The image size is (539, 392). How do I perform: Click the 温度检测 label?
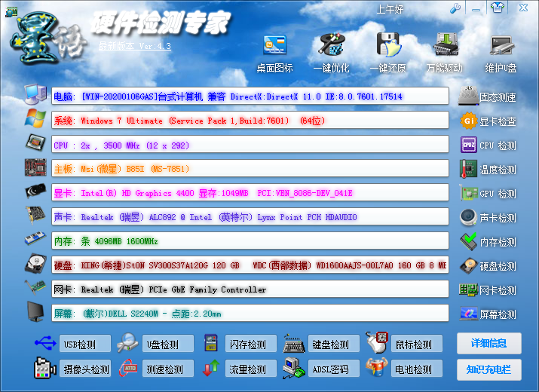point(498,170)
